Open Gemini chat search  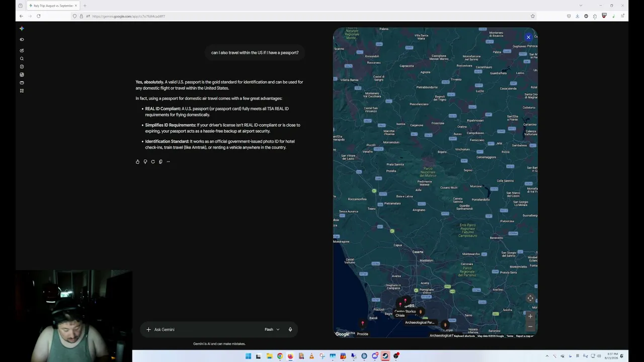(22, 58)
